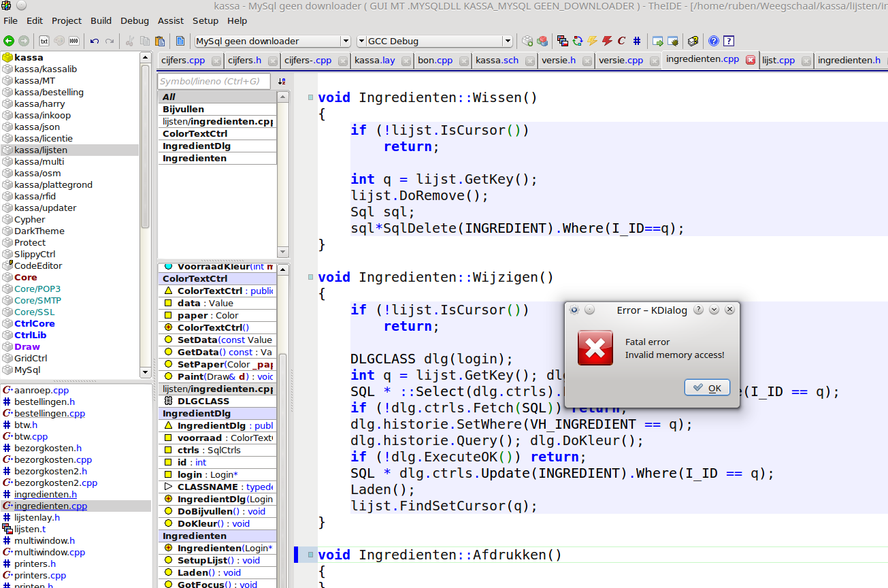Open the Debug menu
This screenshot has height=588, width=888.
click(x=135, y=20)
